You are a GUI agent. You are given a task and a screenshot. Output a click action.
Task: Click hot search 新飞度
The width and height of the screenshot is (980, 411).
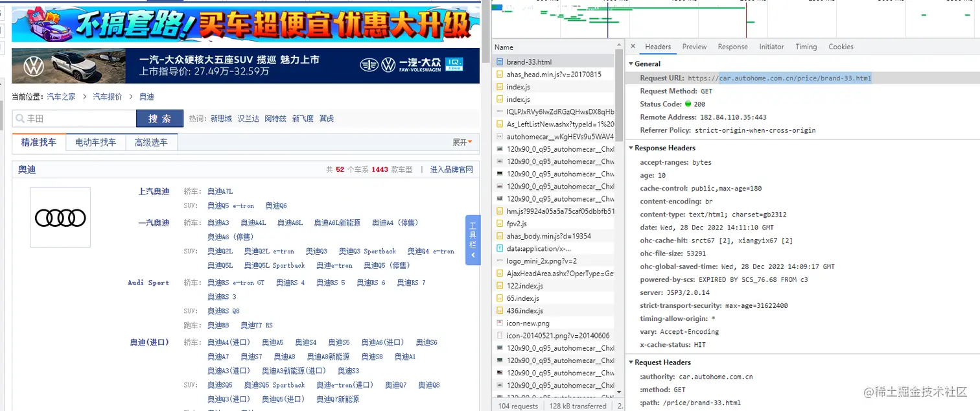coord(303,119)
